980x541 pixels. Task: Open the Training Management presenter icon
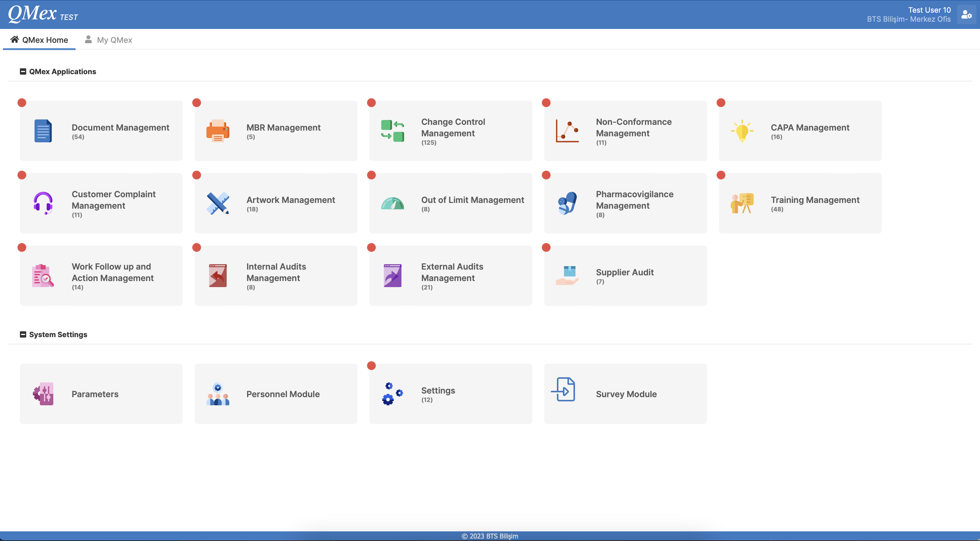tap(742, 203)
